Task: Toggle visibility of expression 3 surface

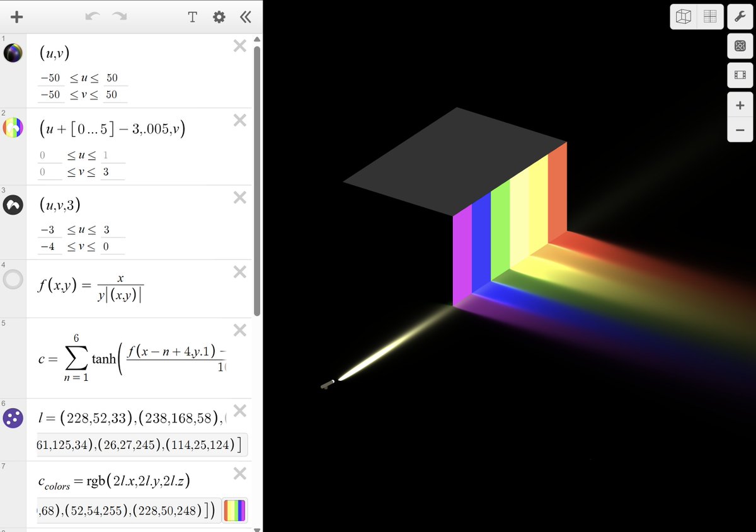Action: pyautogui.click(x=13, y=205)
